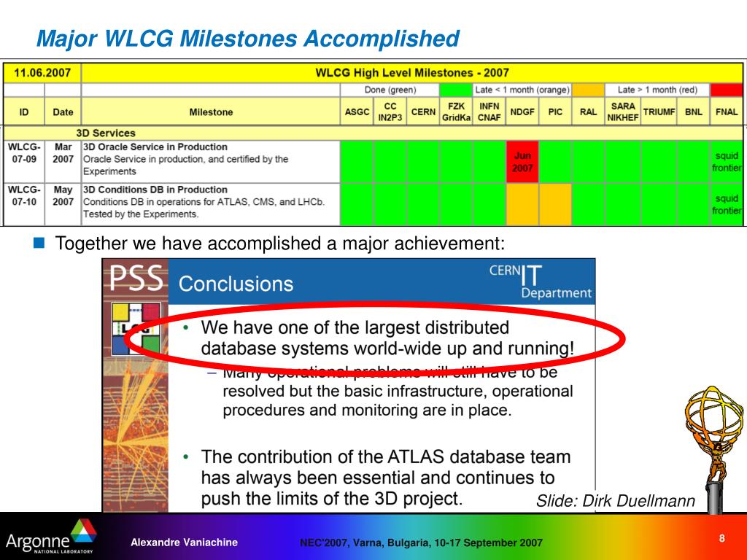Click the slide number 8
Image resolution: width=747 pixels, height=560 pixels.
click(x=721, y=538)
